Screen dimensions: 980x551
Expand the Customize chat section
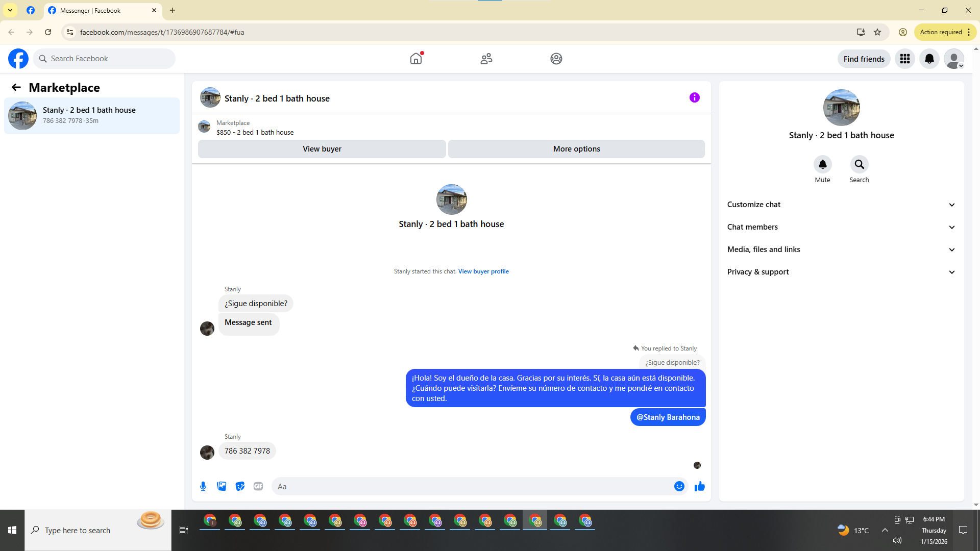tap(841, 205)
